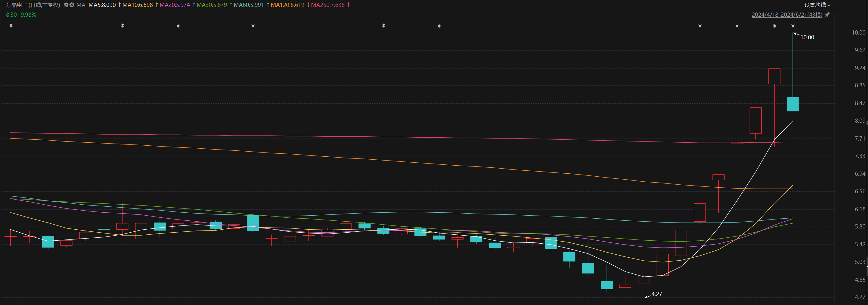Select the MA20:5.974 legend value
Image resolution: width=868 pixels, height=305 pixels.
(x=175, y=5)
